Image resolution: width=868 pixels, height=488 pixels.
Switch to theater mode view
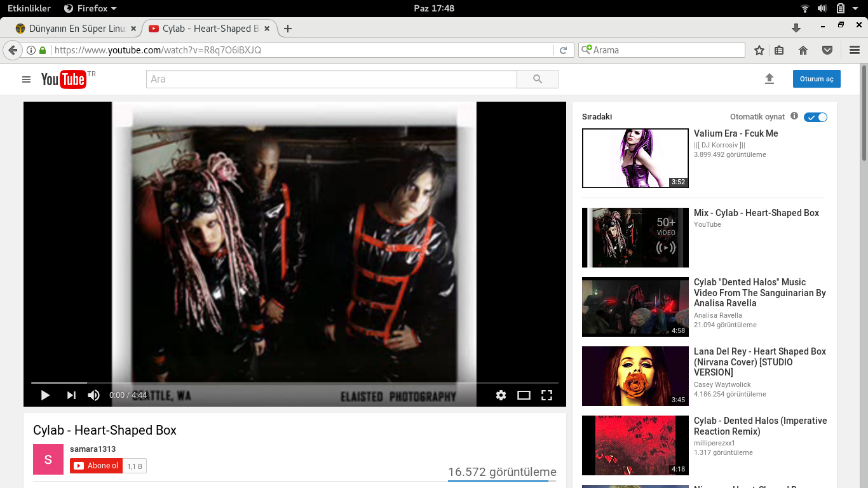(x=524, y=395)
